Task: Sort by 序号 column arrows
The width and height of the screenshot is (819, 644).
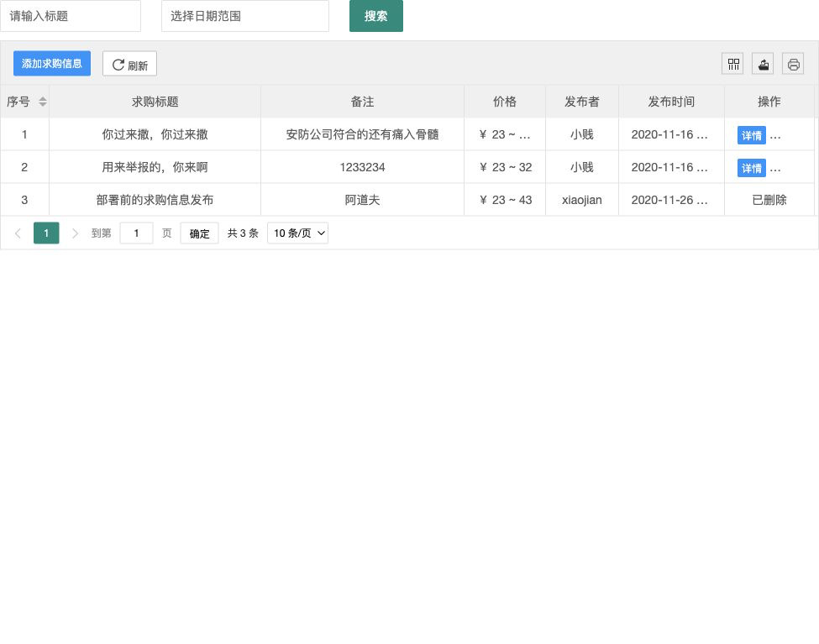Action: point(43,102)
